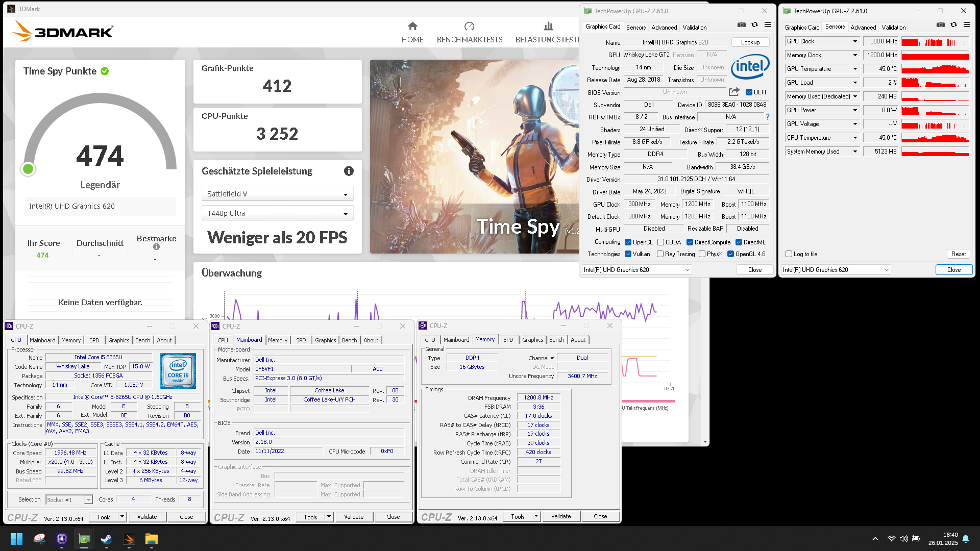This screenshot has width=980, height=551.
Task: Open 3DMark from the taskbar
Action: click(x=129, y=539)
